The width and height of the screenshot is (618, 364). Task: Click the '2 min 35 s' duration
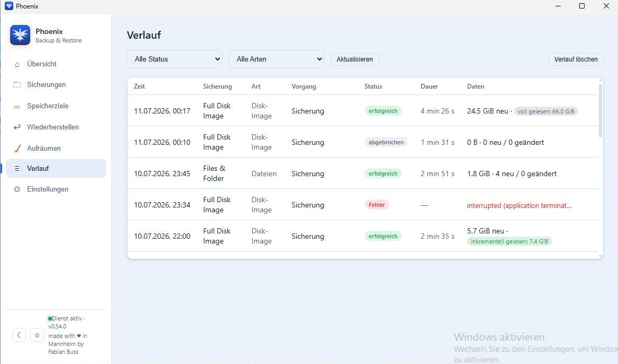[x=437, y=236]
